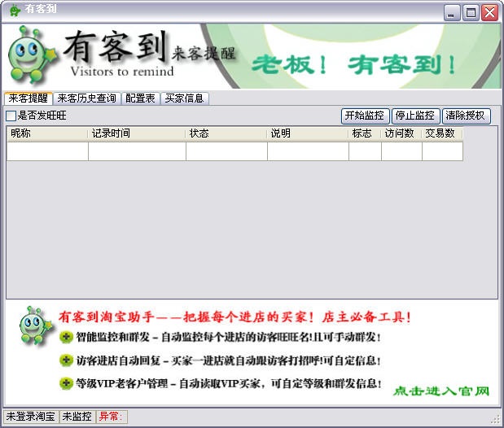Follow the 点击进入官网 link
The image size is (504, 428).
tap(441, 391)
